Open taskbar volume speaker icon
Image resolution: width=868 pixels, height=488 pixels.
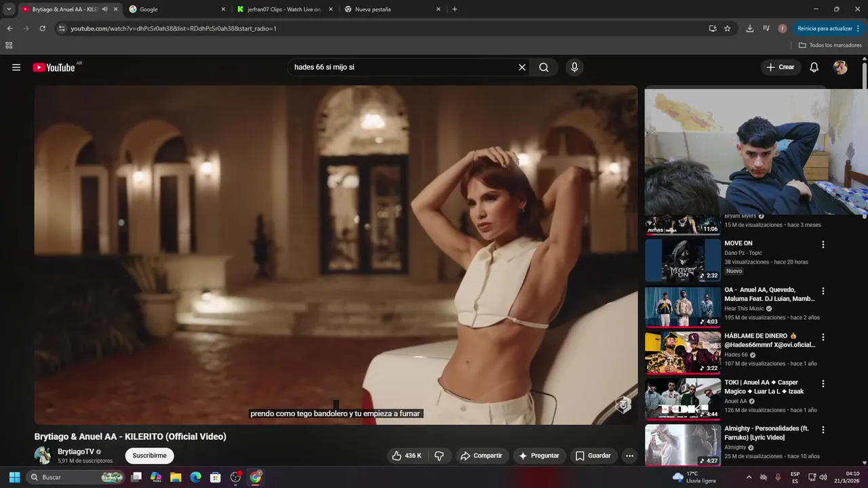pyautogui.click(x=823, y=477)
